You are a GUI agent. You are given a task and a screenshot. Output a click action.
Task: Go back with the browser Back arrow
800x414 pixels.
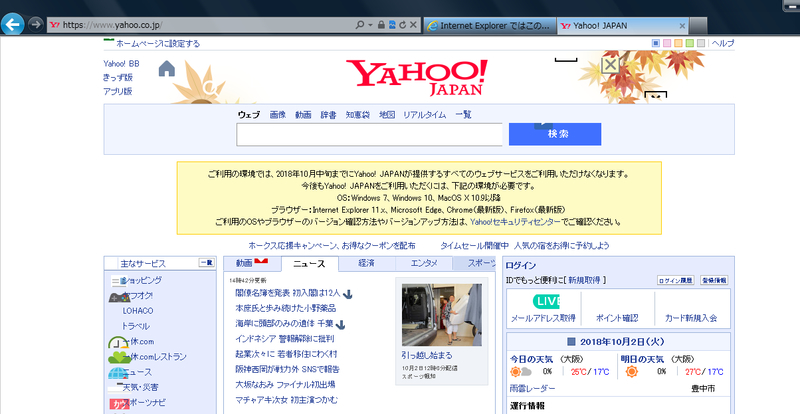point(12,24)
